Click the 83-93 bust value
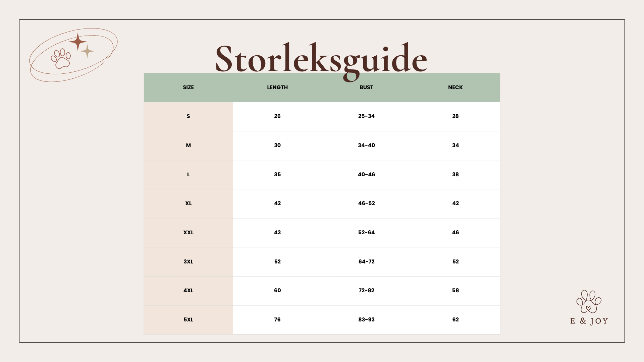The image size is (644, 362). (x=366, y=320)
